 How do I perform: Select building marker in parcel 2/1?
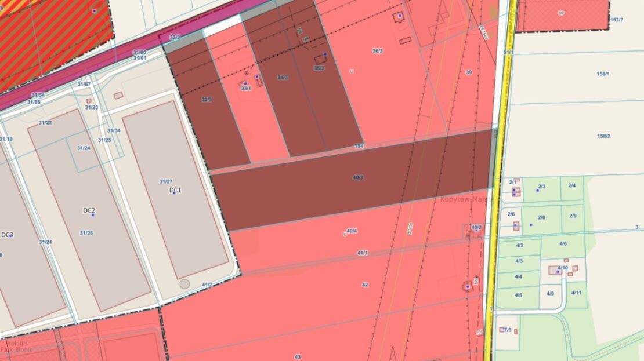pyautogui.click(x=516, y=192)
